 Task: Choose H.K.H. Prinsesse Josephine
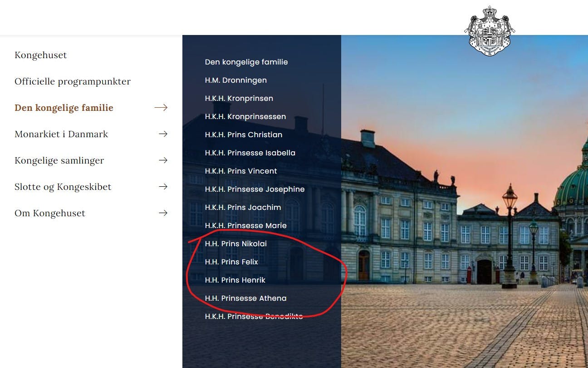click(255, 189)
